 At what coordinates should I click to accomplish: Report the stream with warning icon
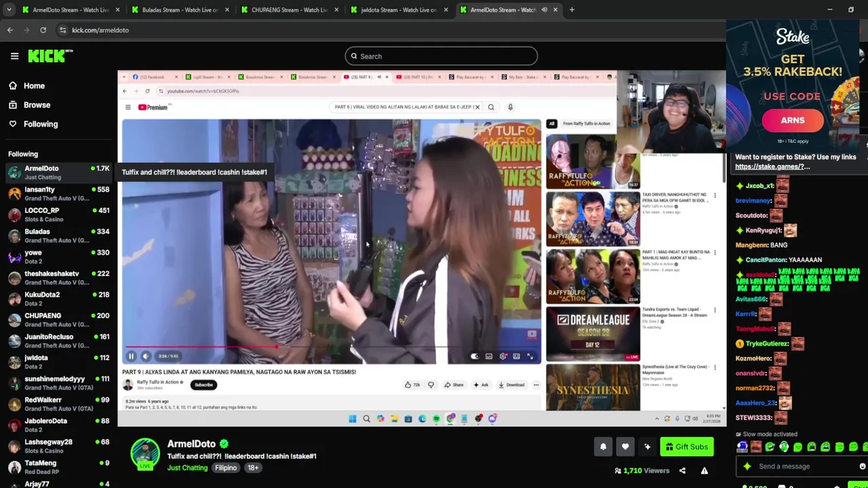point(704,470)
